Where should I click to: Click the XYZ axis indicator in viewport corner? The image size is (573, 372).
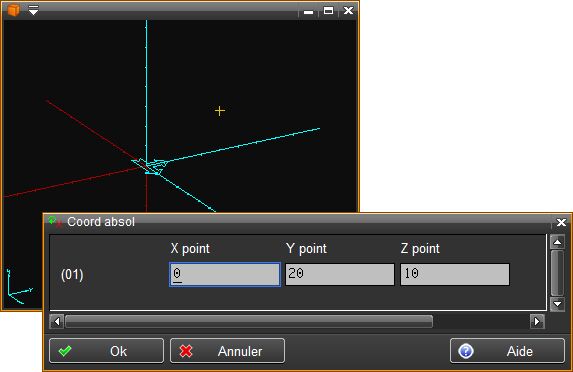coord(19,287)
